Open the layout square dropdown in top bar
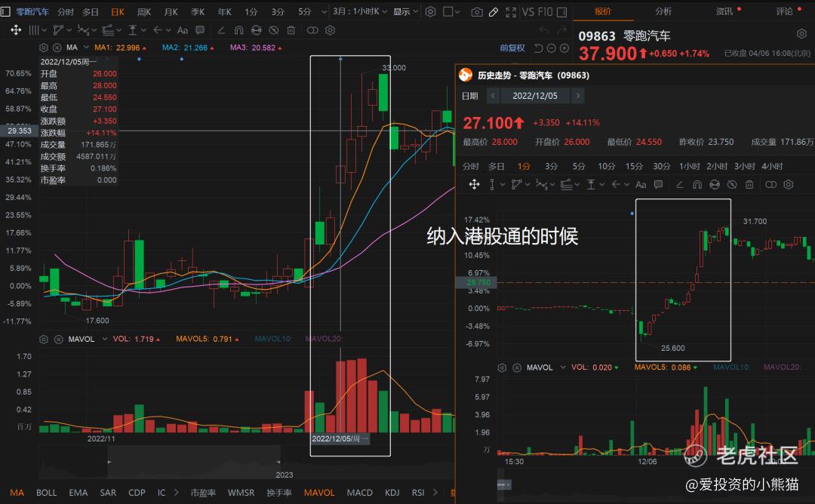 [451, 11]
